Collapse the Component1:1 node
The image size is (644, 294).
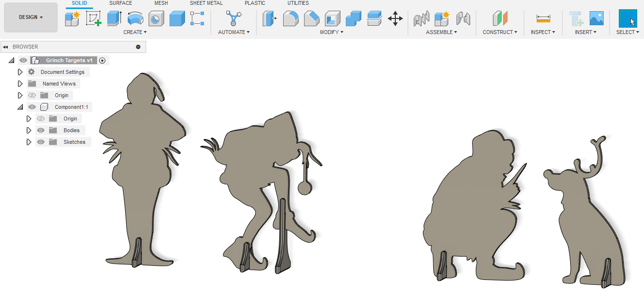(20, 107)
